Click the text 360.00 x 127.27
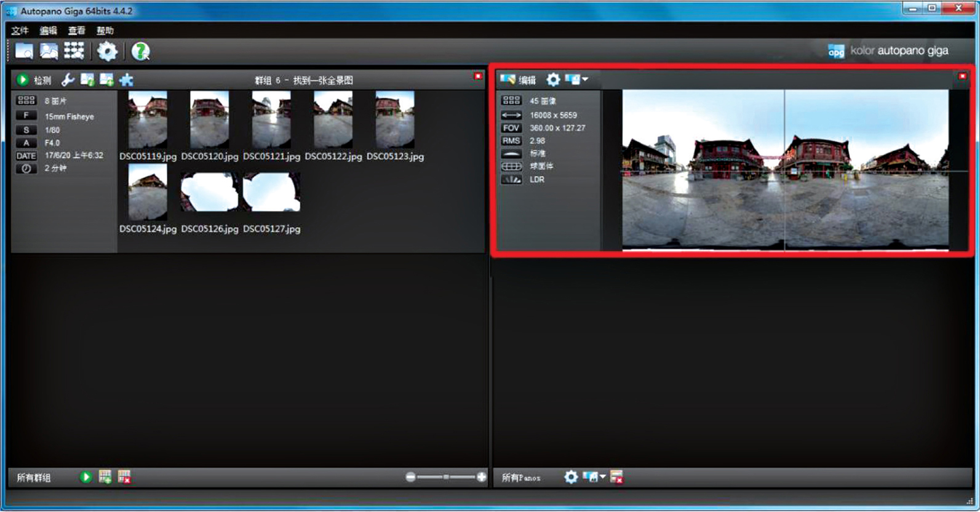Viewport: 980px width, 512px height. [x=557, y=128]
